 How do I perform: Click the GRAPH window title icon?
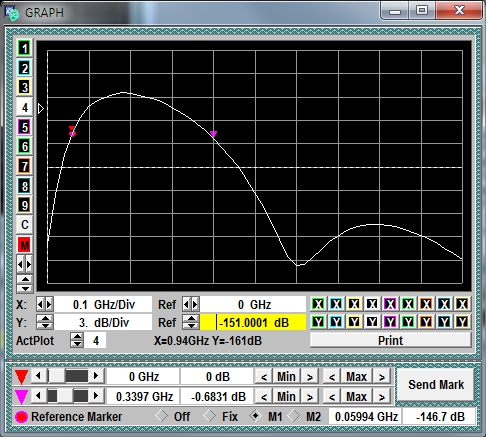[12, 13]
